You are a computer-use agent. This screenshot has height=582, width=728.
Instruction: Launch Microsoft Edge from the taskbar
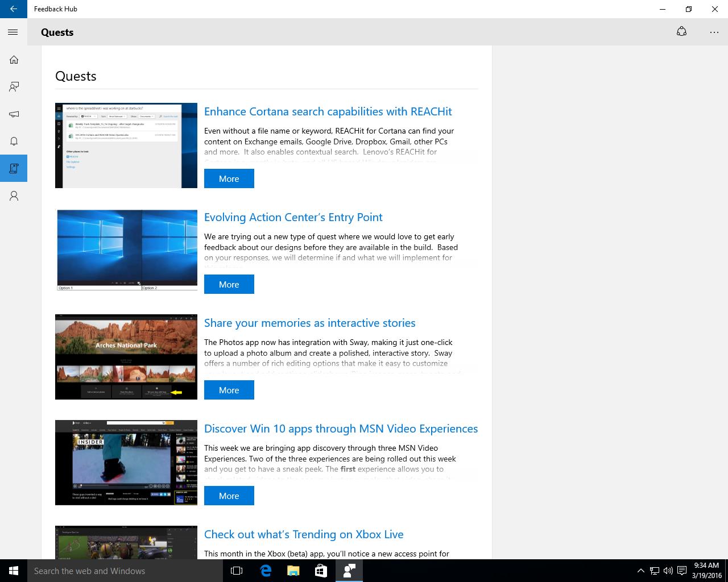[266, 571]
